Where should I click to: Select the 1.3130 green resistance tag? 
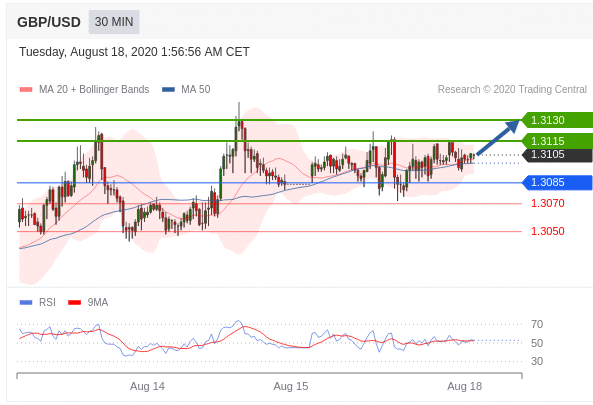click(557, 120)
